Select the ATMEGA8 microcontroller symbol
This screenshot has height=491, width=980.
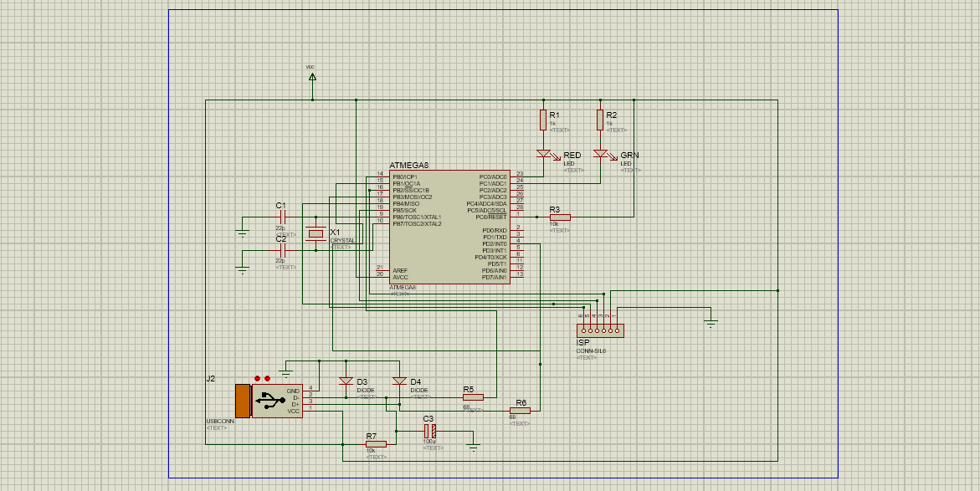[x=448, y=226]
